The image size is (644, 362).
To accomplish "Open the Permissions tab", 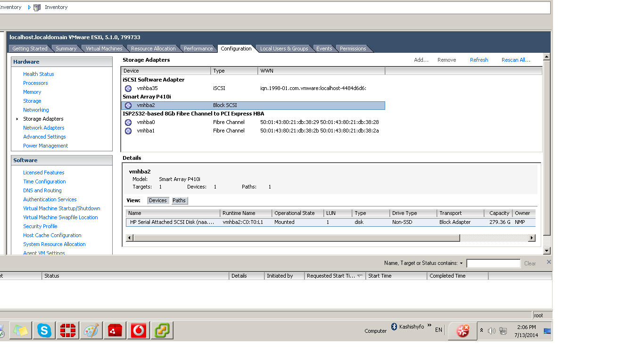I will coord(353,49).
